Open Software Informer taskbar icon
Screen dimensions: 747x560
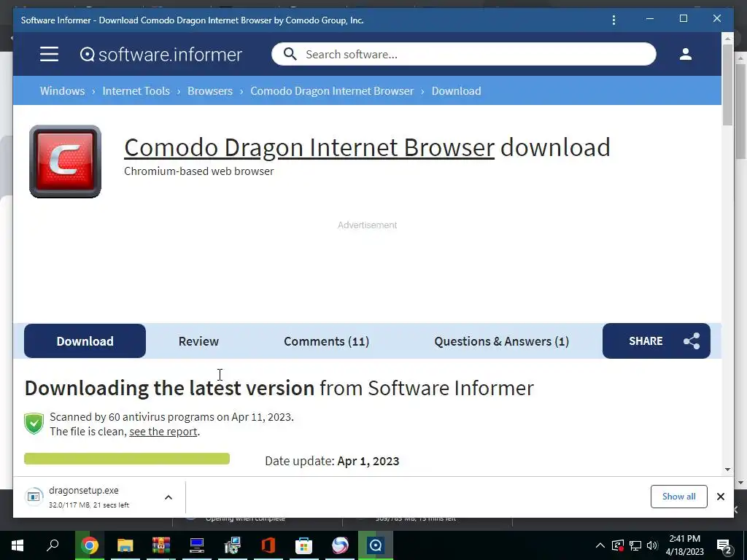tap(376, 545)
